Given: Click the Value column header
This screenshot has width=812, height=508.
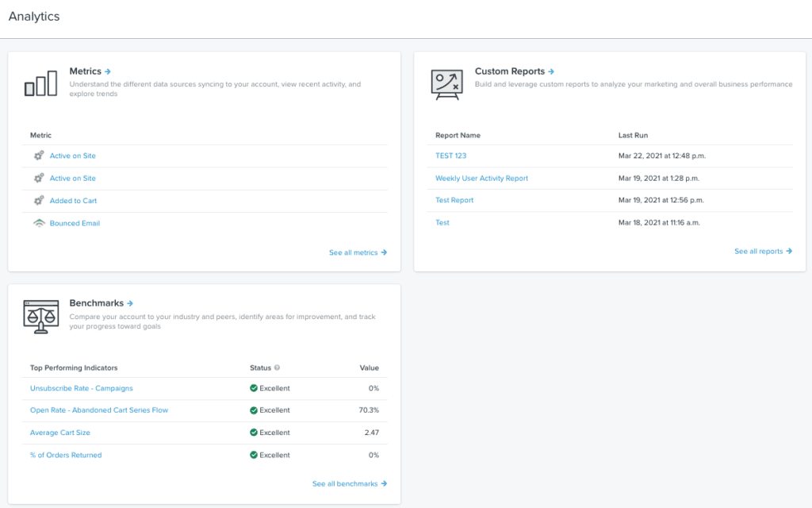Looking at the screenshot, I should [370, 368].
